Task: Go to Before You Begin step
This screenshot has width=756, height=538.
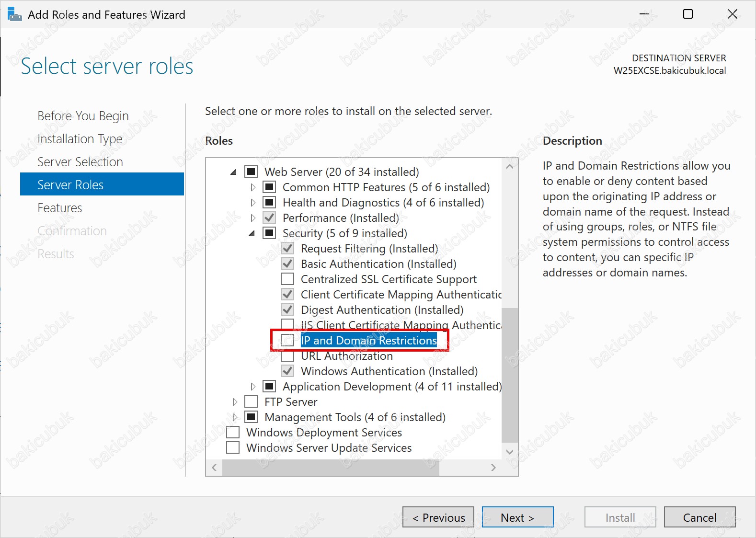Action: click(83, 116)
